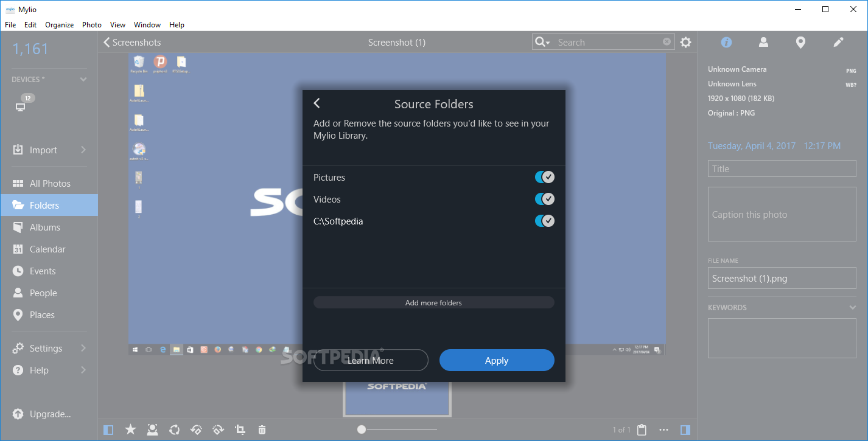
Task: Open the gear settings icon near search
Action: (x=686, y=43)
